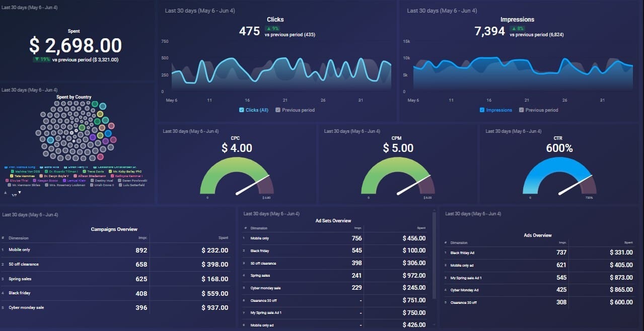This screenshot has width=644, height=331.
Task: Toggle the Destiny Huel legend checkbox
Action: coord(92,181)
